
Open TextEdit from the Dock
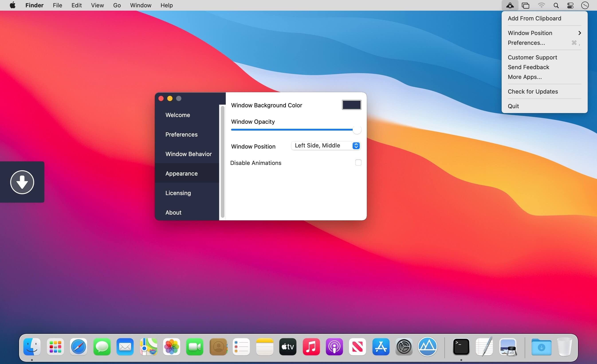click(484, 347)
